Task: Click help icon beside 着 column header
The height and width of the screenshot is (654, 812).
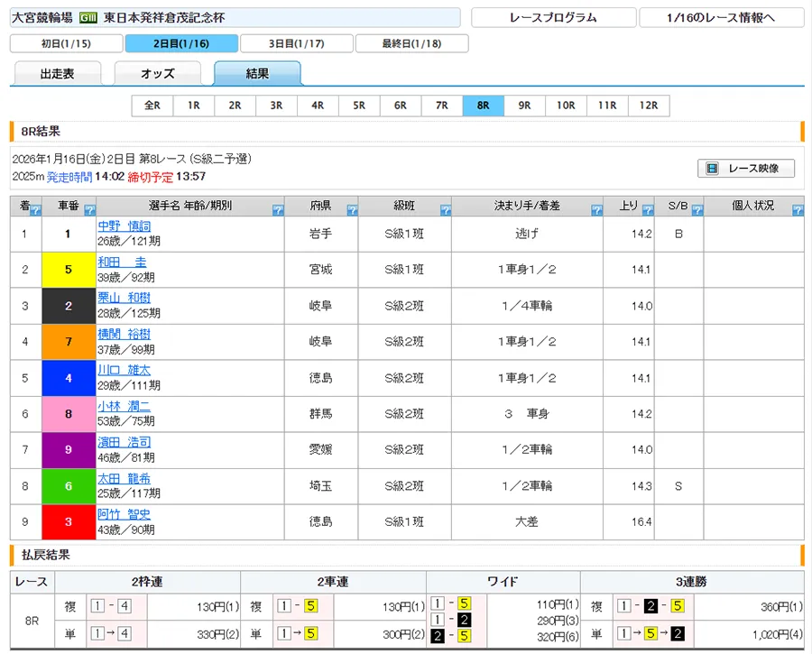Action: pos(35,211)
